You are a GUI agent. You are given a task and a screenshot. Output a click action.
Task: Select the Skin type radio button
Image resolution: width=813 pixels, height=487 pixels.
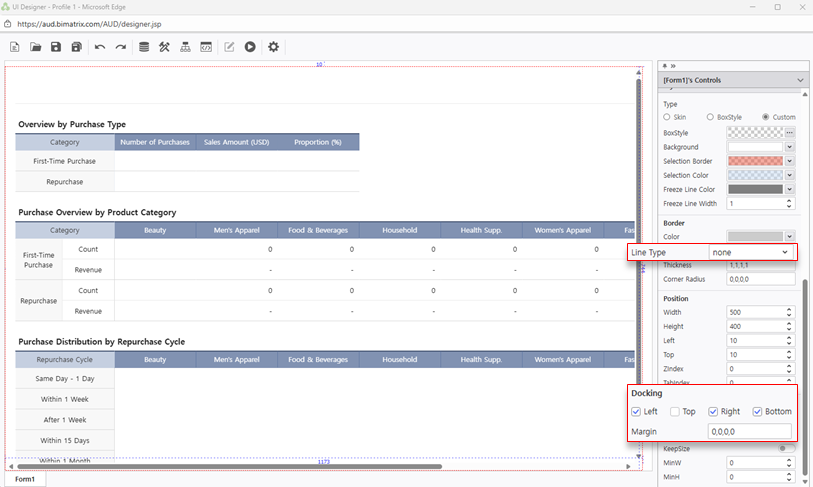tap(667, 117)
